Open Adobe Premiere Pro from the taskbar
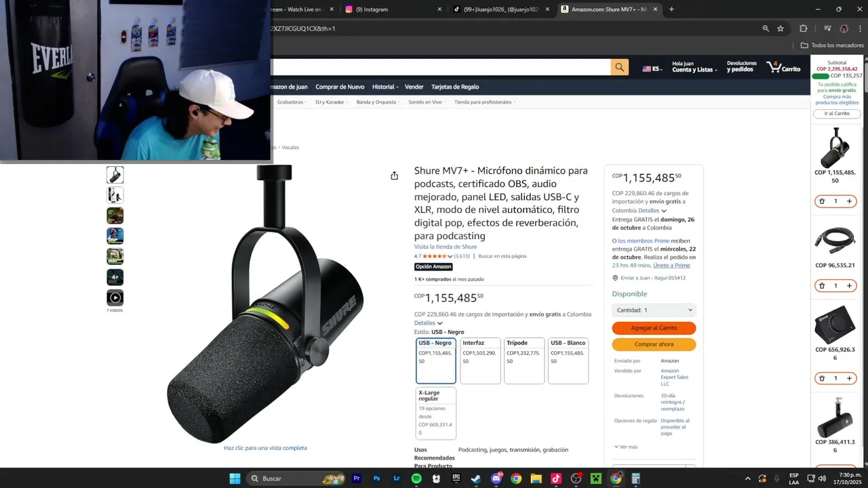The image size is (868, 488). click(357, 479)
